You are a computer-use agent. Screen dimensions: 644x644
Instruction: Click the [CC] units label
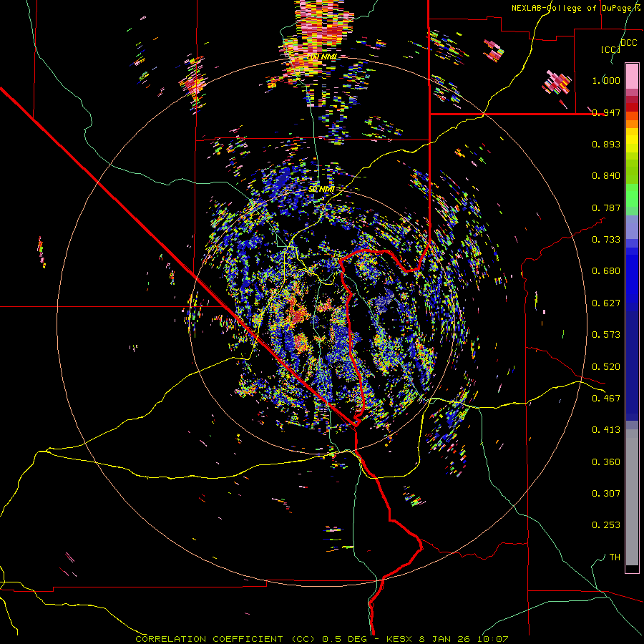610,49
